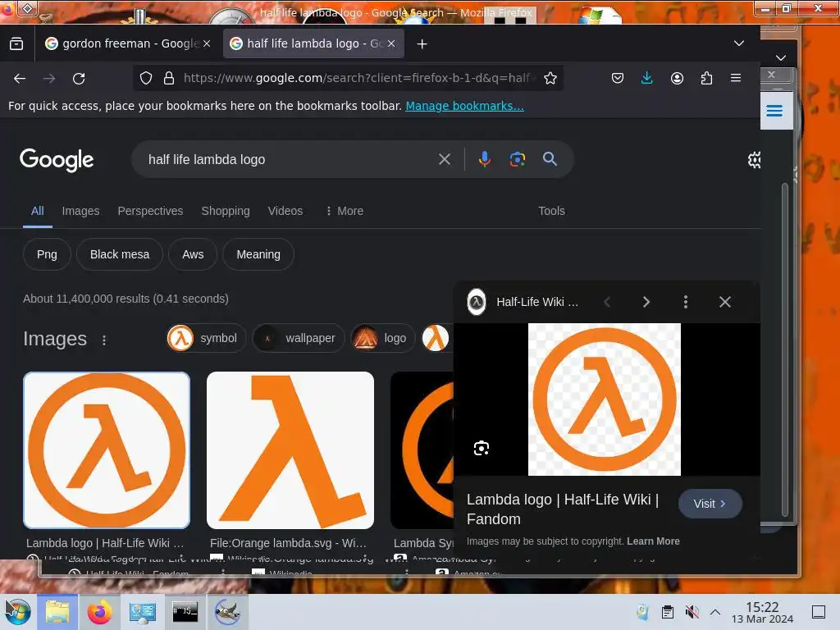
Task: Open the Lambda Symbol black background thumbnail
Action: click(x=422, y=450)
